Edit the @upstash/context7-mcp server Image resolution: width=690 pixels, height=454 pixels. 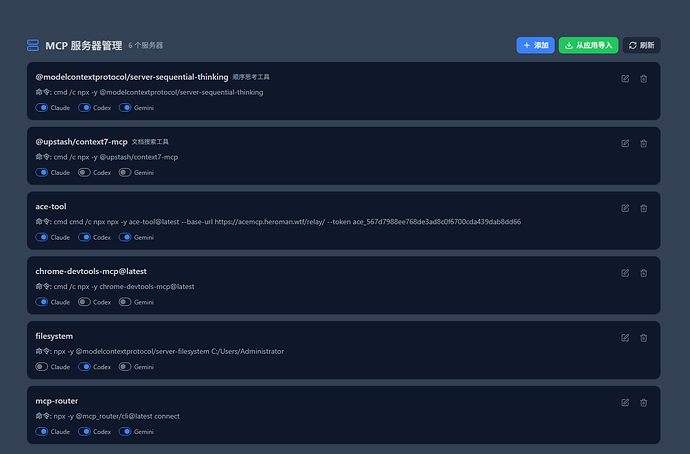pos(625,143)
